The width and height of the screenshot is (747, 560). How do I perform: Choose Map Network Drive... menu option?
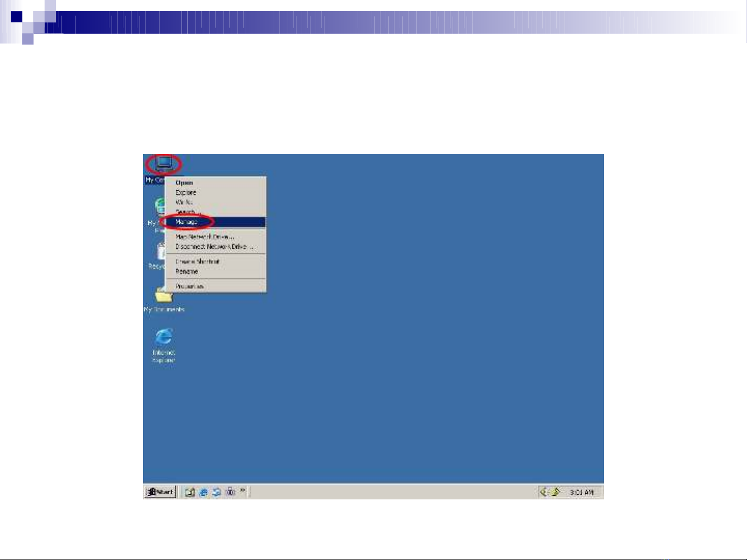(204, 237)
